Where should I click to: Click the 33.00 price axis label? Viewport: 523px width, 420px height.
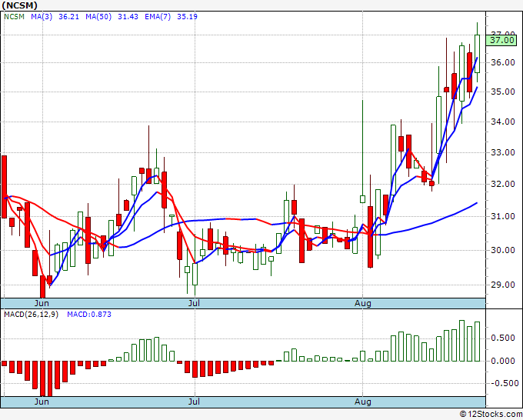point(503,153)
